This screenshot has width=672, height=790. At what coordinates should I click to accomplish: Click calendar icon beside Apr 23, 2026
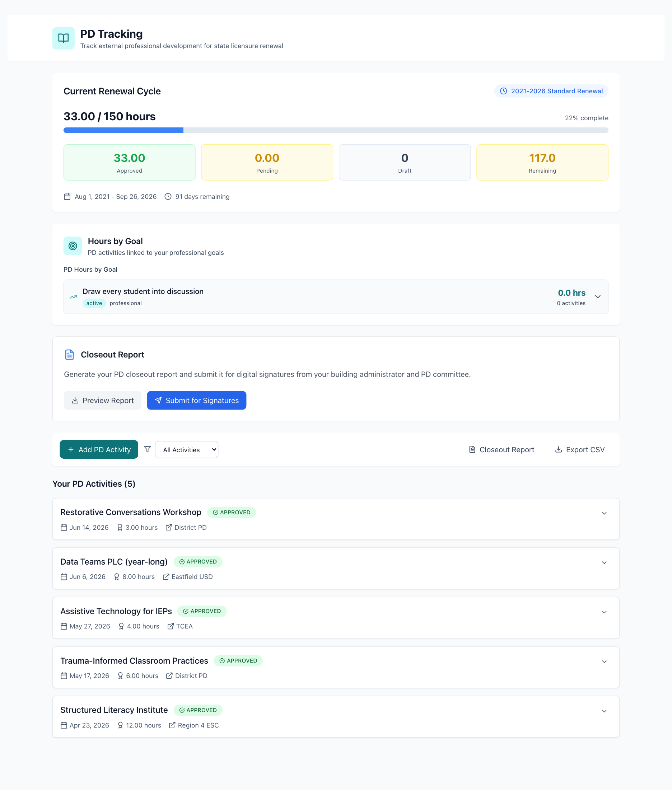click(x=64, y=725)
